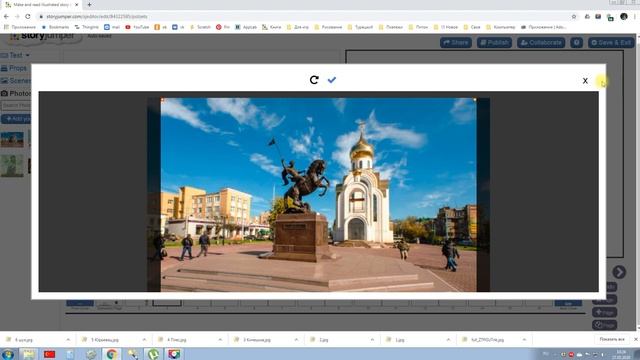Expand the Text dropdown in the sidebar

[x=16, y=55]
